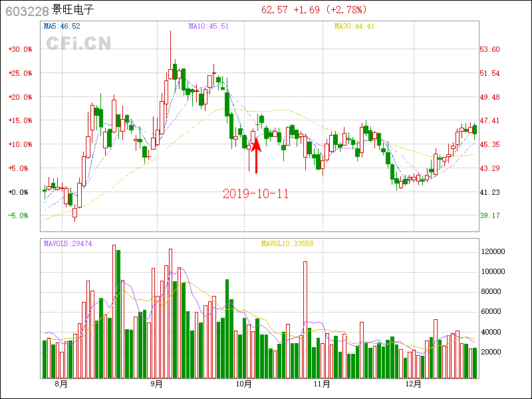Click the MA30:44.41 indicator label
The image size is (532, 399).
[354, 26]
